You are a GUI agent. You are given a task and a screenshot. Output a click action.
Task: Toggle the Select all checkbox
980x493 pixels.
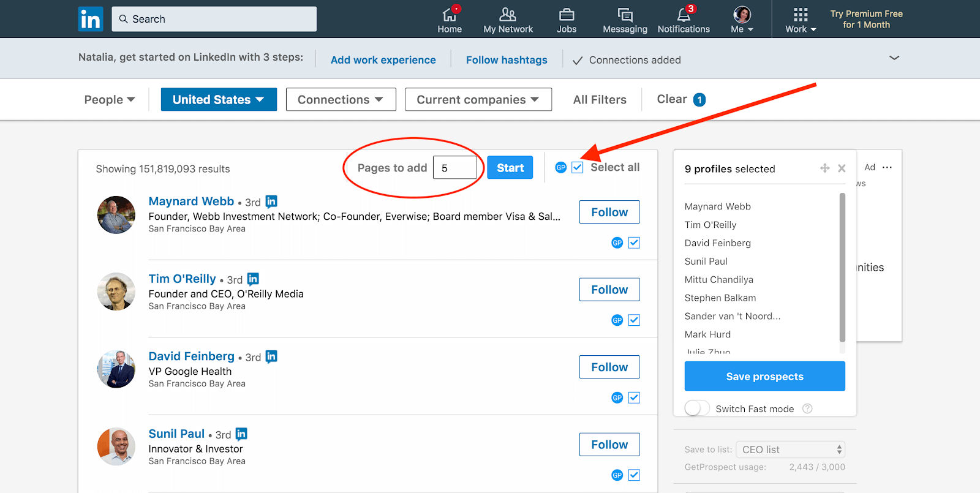pyautogui.click(x=577, y=167)
